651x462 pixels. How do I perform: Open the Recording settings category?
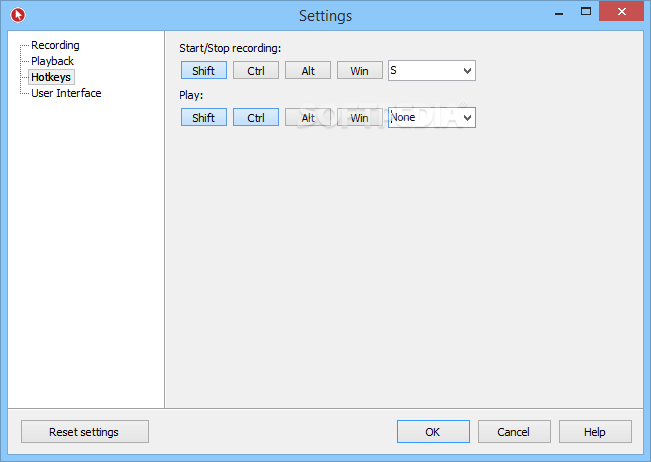pos(55,45)
